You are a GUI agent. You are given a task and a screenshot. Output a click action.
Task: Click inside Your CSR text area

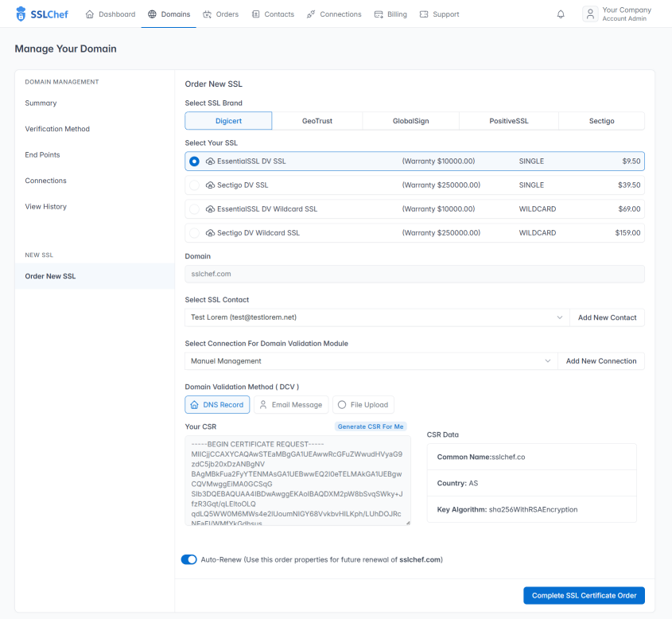[297, 481]
